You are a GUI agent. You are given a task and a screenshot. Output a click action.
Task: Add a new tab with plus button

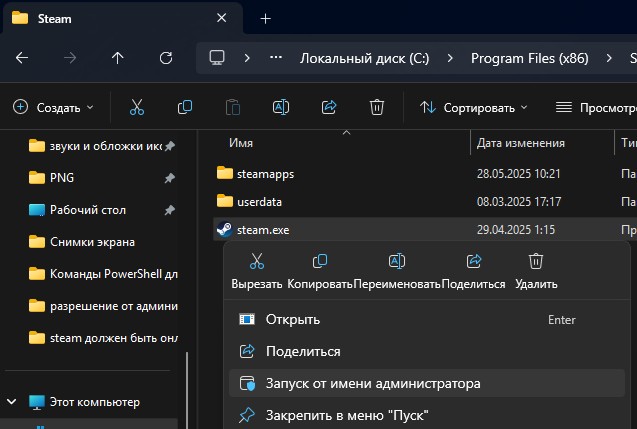(265, 19)
